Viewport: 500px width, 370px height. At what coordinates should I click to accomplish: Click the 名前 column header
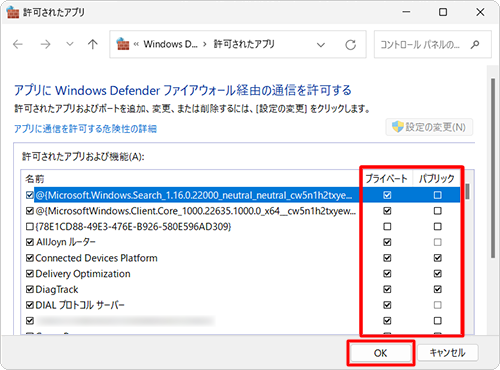tap(35, 179)
